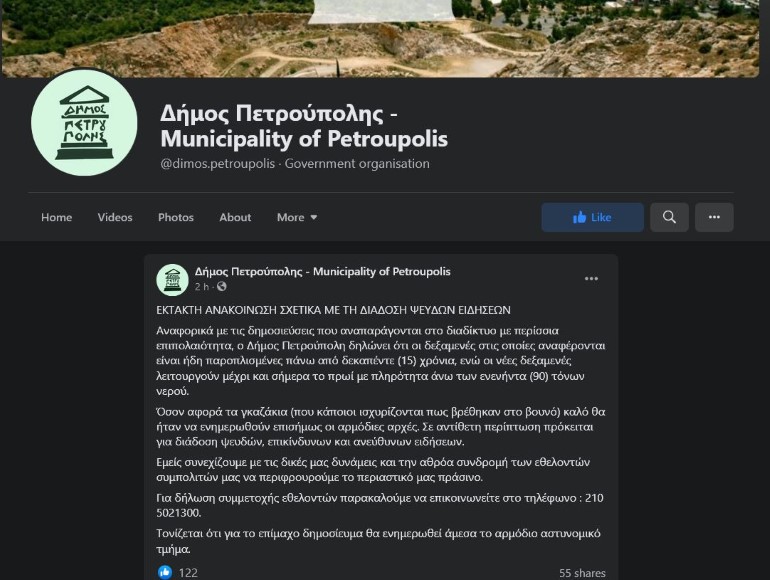770x580 pixels.
Task: Open the small page avatar in post
Action: [172, 280]
